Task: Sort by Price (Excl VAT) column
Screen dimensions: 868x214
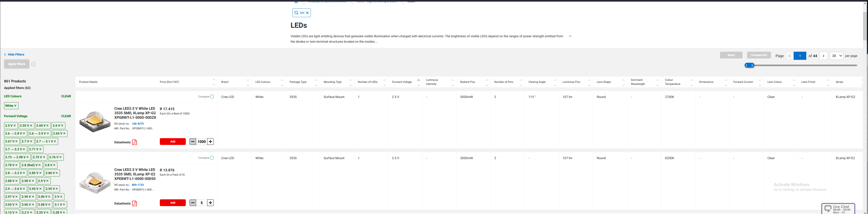Action: coord(214,82)
